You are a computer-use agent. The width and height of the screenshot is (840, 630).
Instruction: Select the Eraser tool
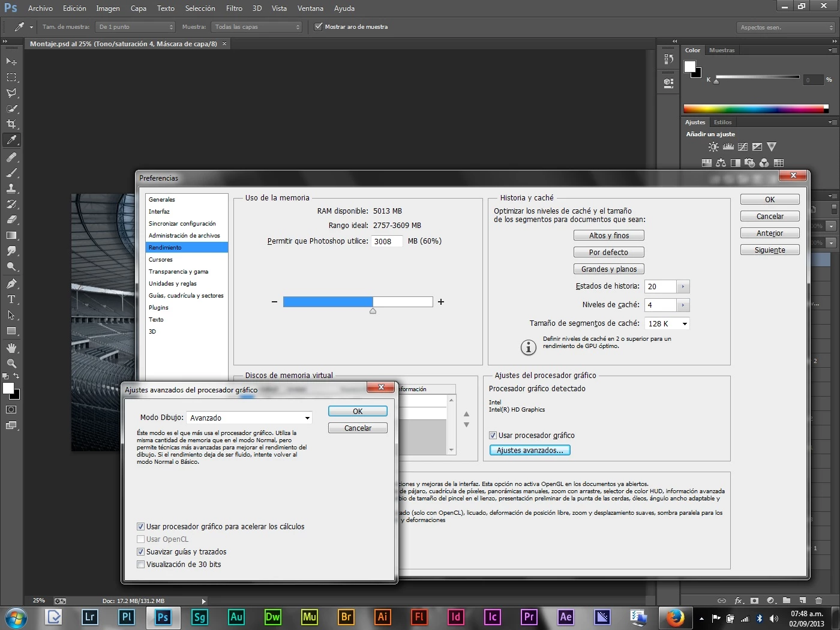coord(11,220)
